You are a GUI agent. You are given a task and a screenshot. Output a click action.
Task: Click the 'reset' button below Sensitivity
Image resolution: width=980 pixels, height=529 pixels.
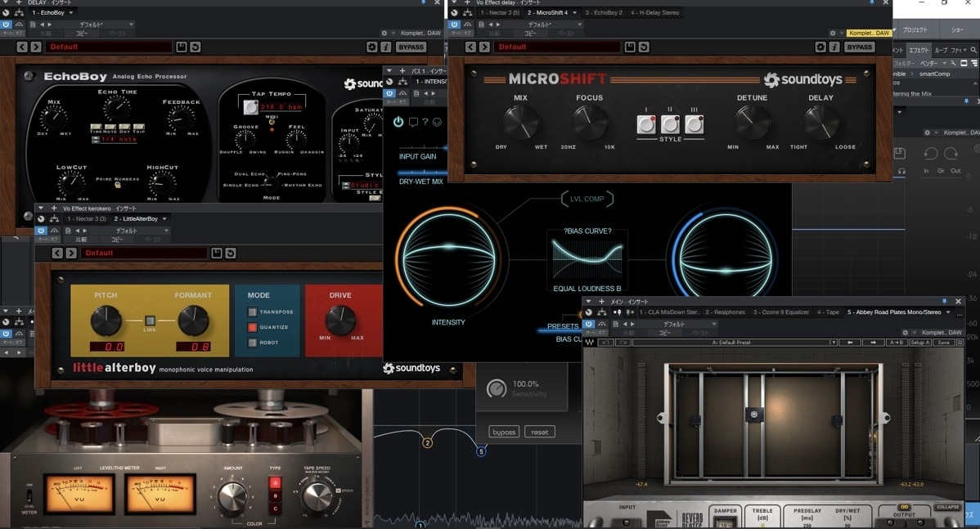[539, 433]
